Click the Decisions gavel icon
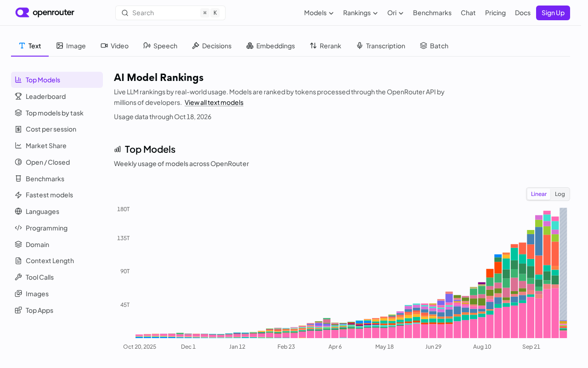The image size is (588, 368). (x=196, y=46)
